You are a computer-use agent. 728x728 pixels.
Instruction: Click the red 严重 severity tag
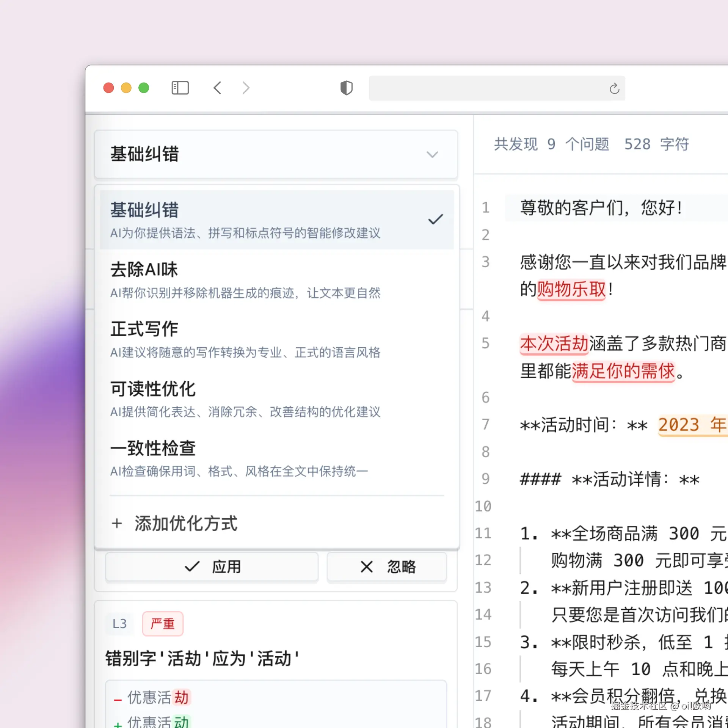point(163,624)
